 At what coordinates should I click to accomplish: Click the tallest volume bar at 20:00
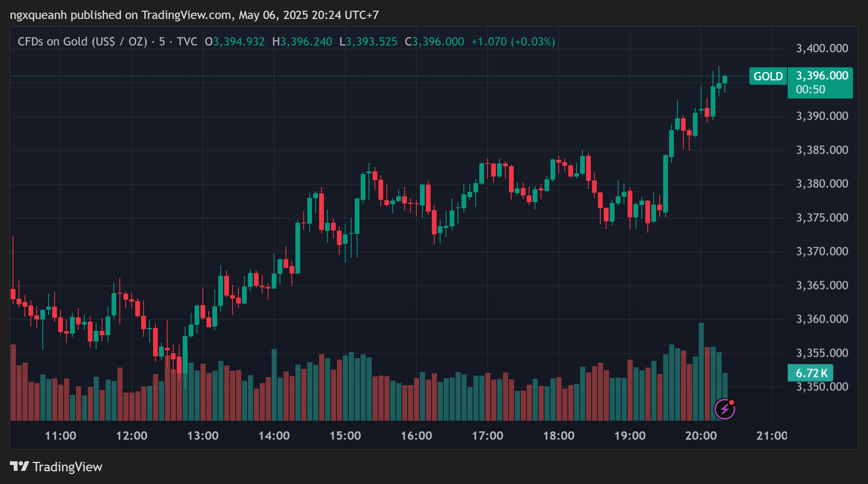point(701,372)
